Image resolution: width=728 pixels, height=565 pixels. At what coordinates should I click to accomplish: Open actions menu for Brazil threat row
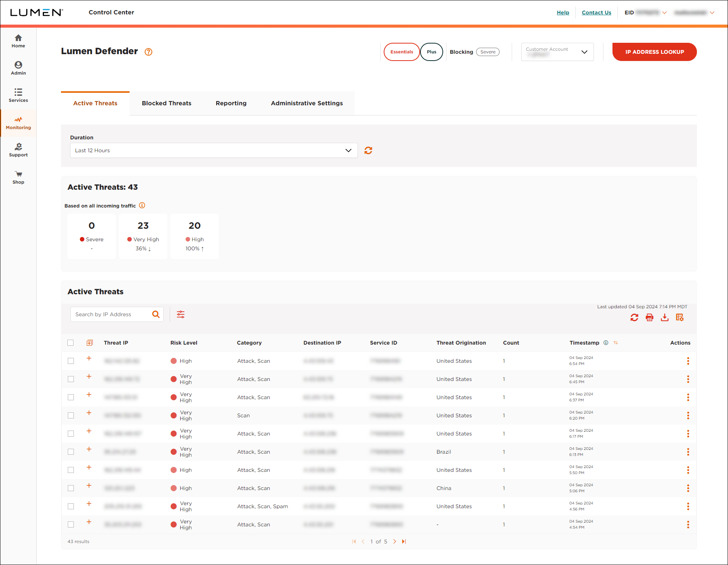[x=688, y=452]
